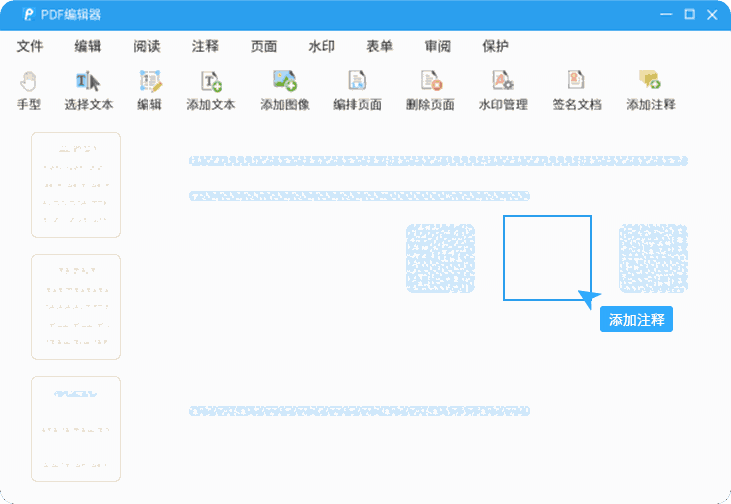Open the 页面 menu
The height and width of the screenshot is (504, 731).
pyautogui.click(x=263, y=46)
